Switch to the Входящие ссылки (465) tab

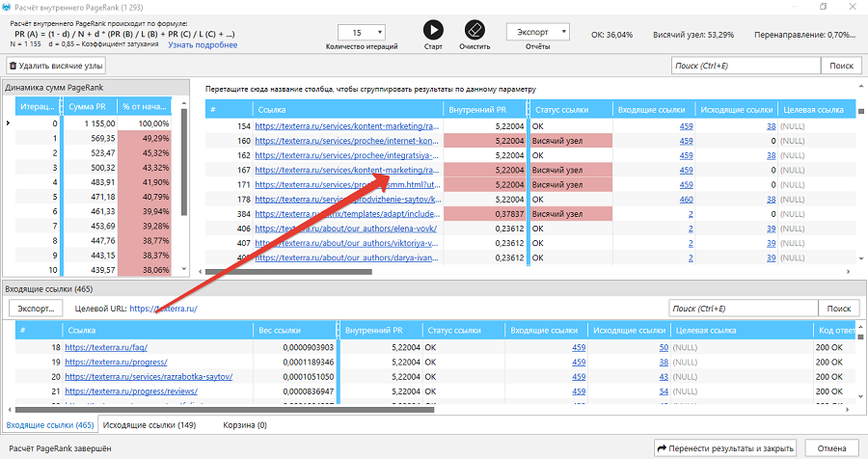[x=50, y=425]
